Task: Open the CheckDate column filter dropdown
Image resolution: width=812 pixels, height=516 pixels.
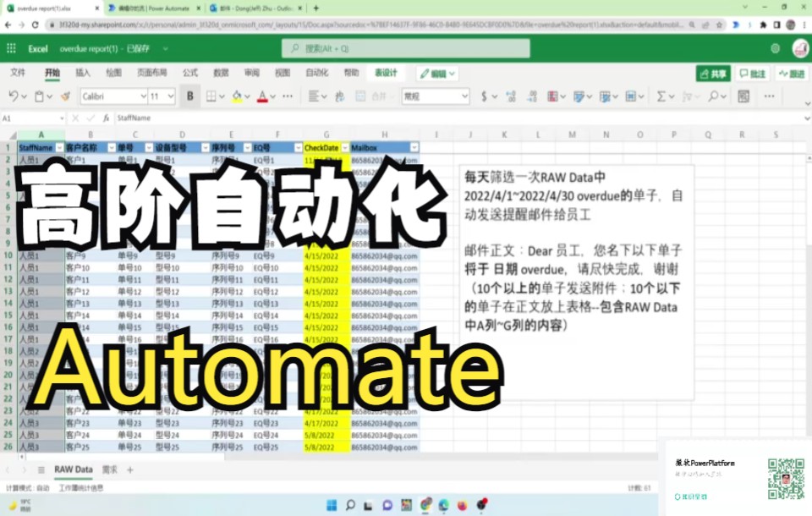Action: 345,148
